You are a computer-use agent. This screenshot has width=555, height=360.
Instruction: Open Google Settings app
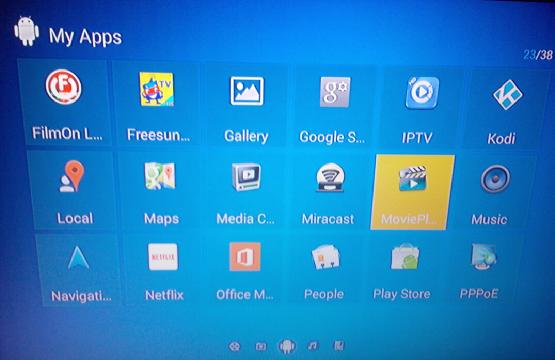333,106
